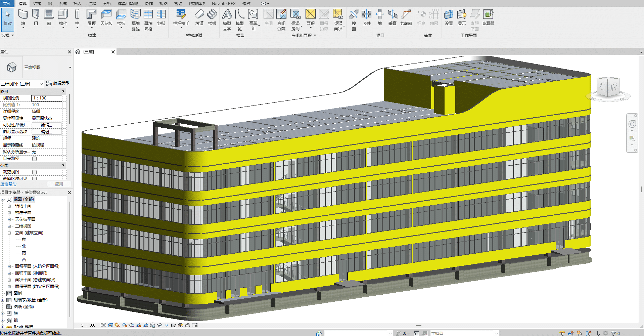Screen dimensions: 644x336
Task: Collapse the 立面 (建筑立面) tree node
Action: click(x=9, y=233)
